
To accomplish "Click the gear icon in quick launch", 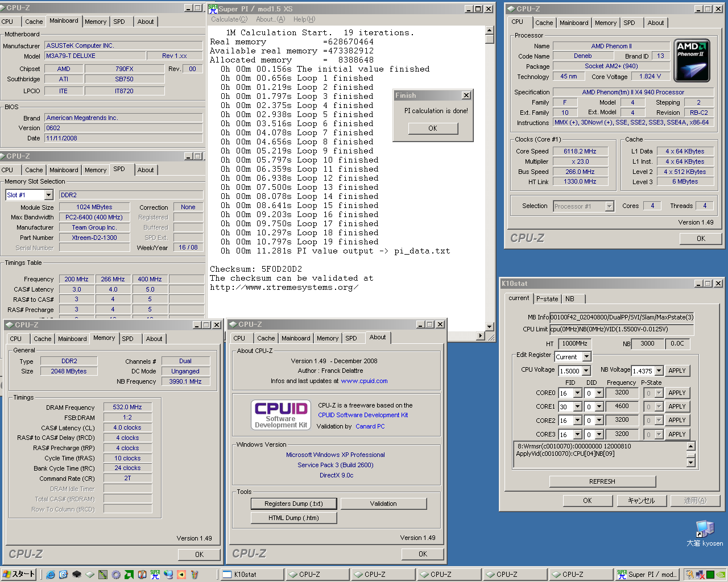I will (x=116, y=575).
